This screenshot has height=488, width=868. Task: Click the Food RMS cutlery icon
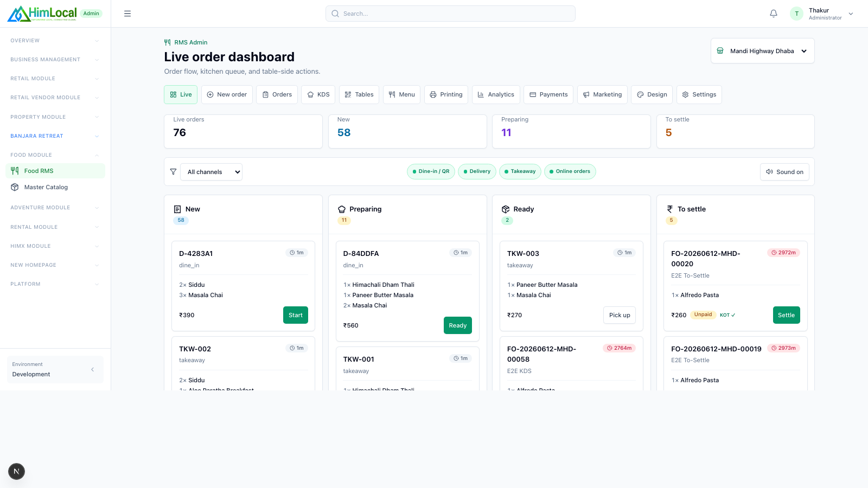tap(15, 171)
